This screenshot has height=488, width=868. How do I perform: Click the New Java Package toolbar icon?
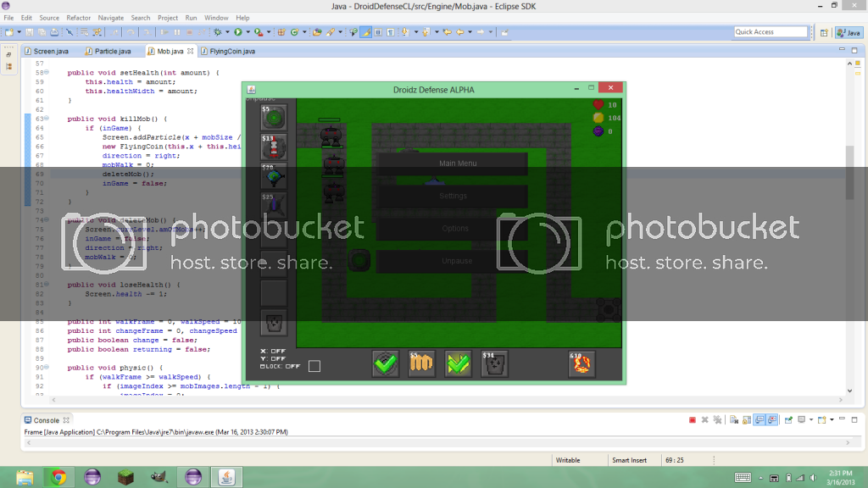(x=281, y=32)
